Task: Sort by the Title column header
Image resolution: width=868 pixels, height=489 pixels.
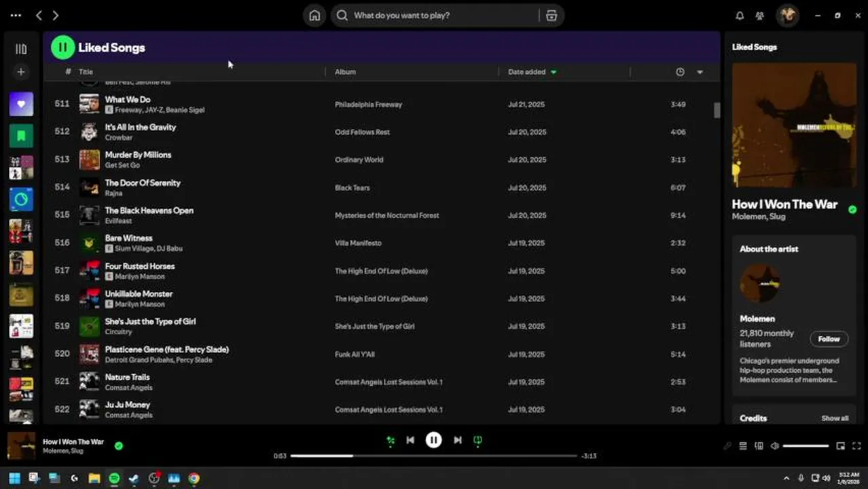Action: 86,72
